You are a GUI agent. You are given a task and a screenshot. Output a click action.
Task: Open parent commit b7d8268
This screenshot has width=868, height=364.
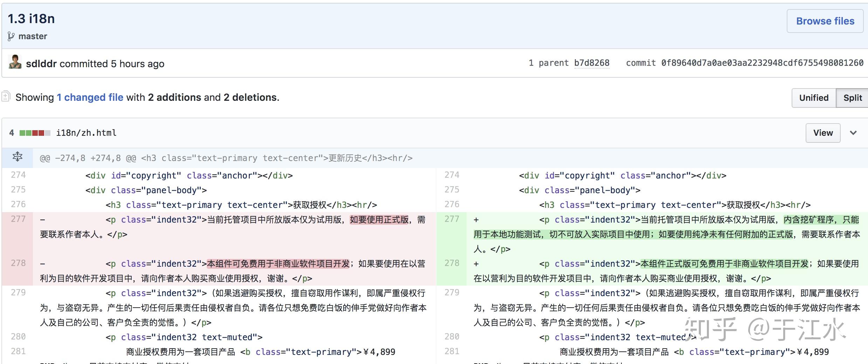coord(592,63)
